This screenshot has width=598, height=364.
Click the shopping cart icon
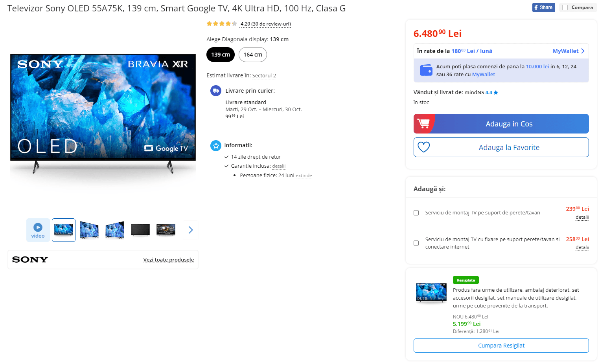423,124
